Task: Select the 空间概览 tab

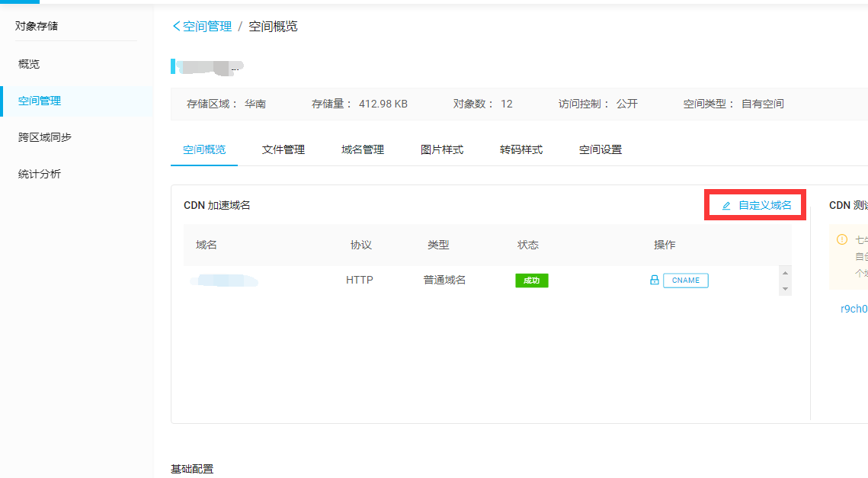Action: pos(203,150)
